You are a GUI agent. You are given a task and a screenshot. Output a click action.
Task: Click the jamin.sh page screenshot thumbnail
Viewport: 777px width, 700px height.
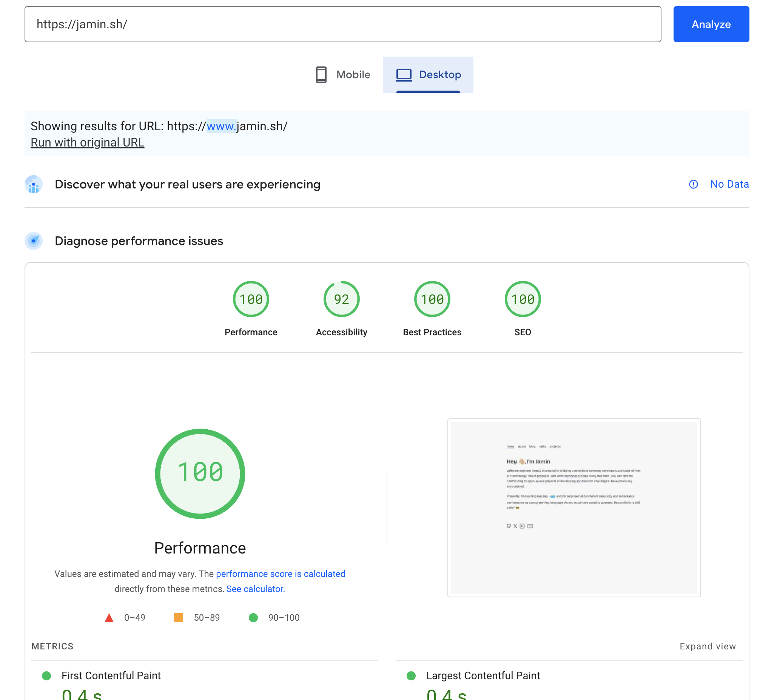[575, 508]
